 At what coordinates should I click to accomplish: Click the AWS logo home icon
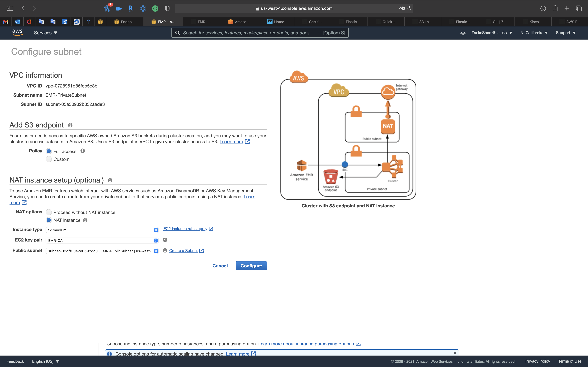pos(17,33)
